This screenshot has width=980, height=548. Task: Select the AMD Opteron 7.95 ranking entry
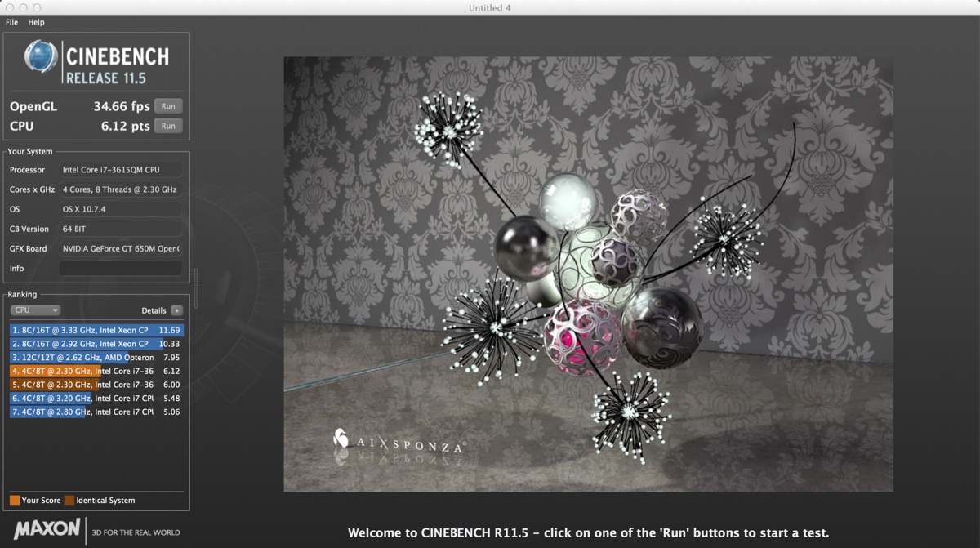(96, 357)
